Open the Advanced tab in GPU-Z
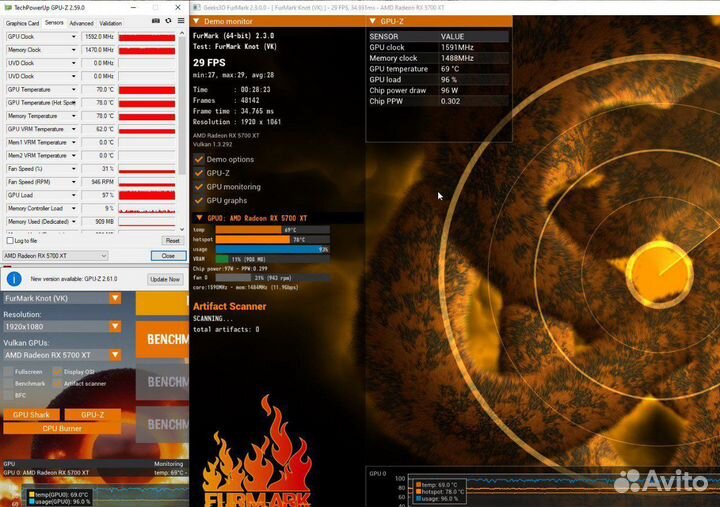This screenshot has width=720, height=507. click(81, 23)
